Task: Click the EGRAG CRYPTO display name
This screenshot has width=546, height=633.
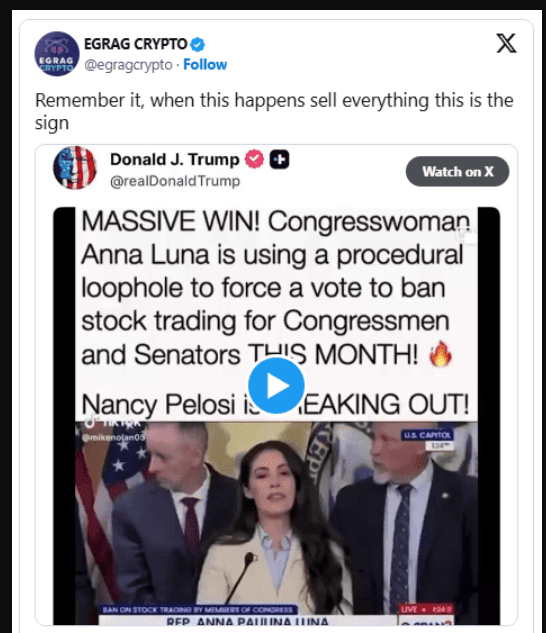Action: pyautogui.click(x=135, y=44)
